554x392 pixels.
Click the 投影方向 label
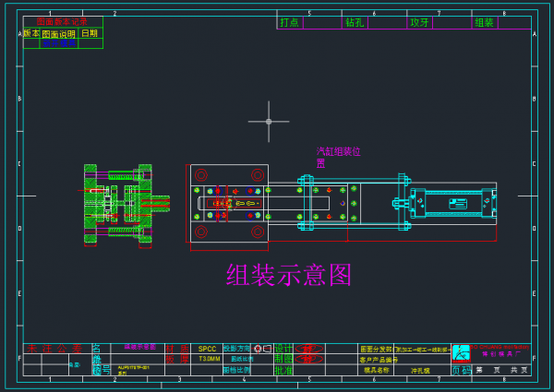coord(236,349)
